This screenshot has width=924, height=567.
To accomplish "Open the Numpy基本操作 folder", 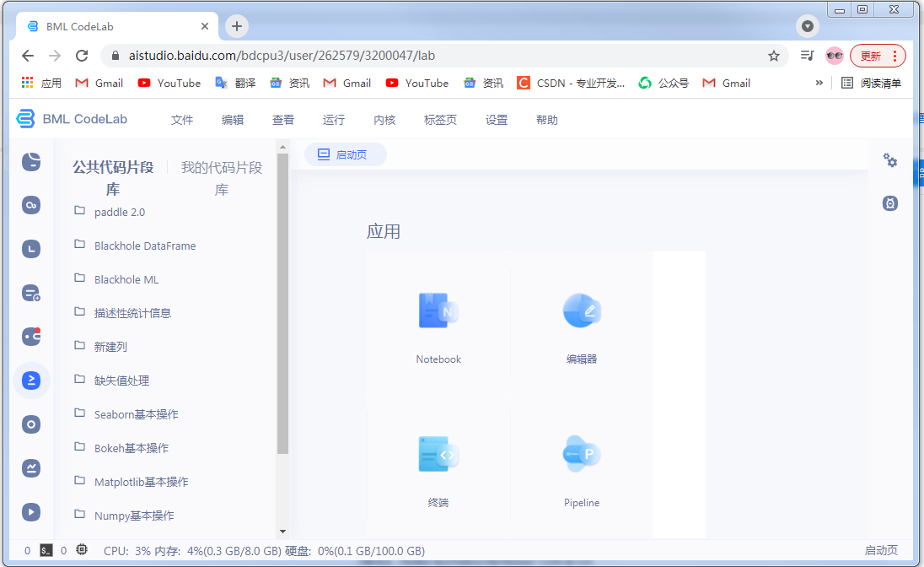I will click(124, 515).
